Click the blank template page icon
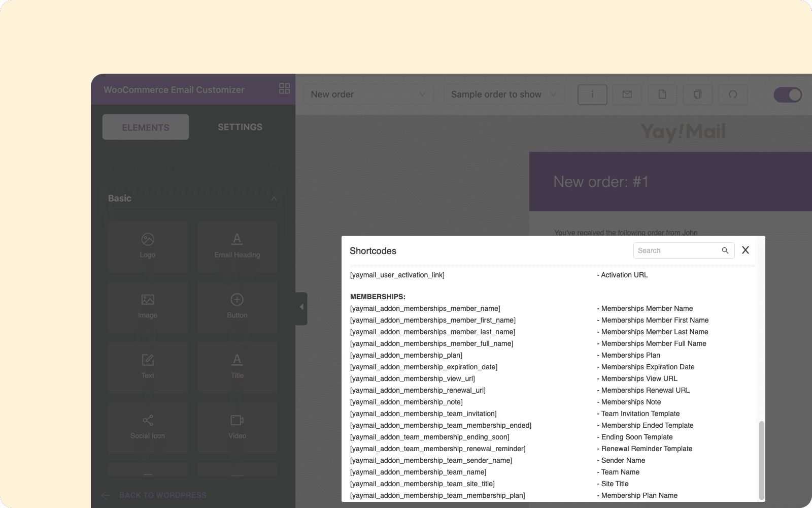Image resolution: width=812 pixels, height=508 pixels. (x=662, y=94)
